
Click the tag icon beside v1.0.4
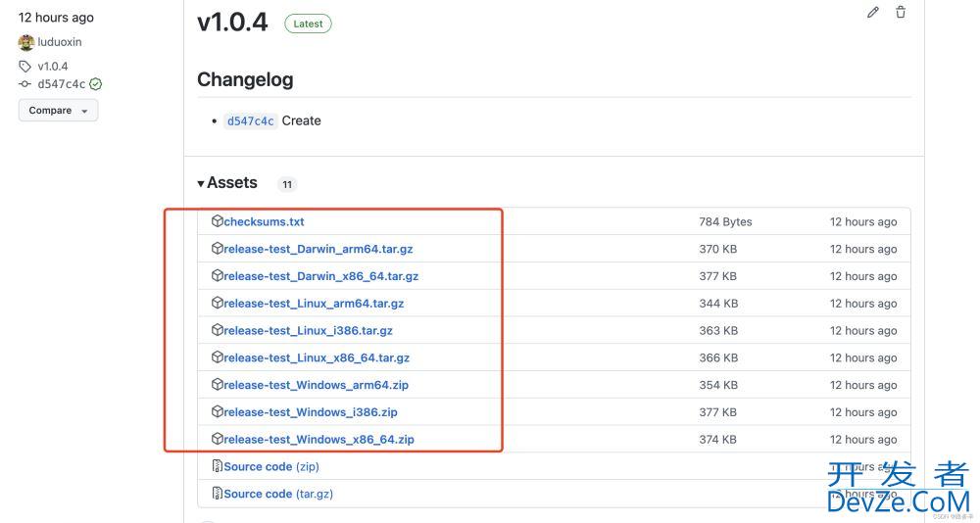[25, 67]
